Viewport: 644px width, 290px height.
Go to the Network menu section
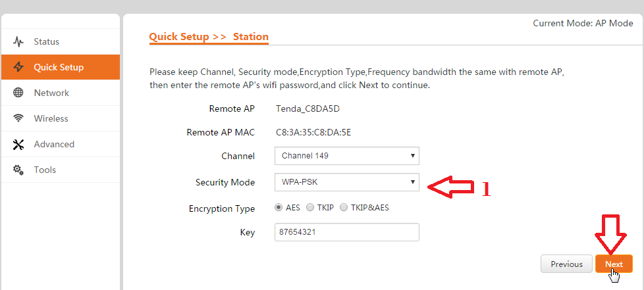51,93
